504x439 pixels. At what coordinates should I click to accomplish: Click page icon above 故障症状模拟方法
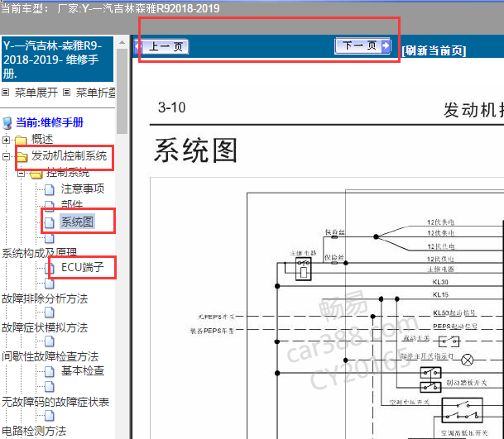(x=49, y=313)
